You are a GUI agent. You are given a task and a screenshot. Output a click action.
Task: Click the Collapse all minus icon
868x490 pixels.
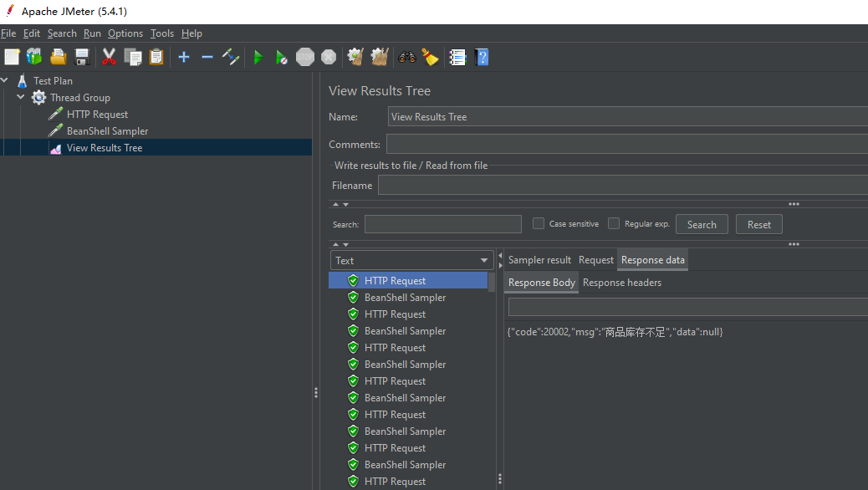(x=207, y=57)
